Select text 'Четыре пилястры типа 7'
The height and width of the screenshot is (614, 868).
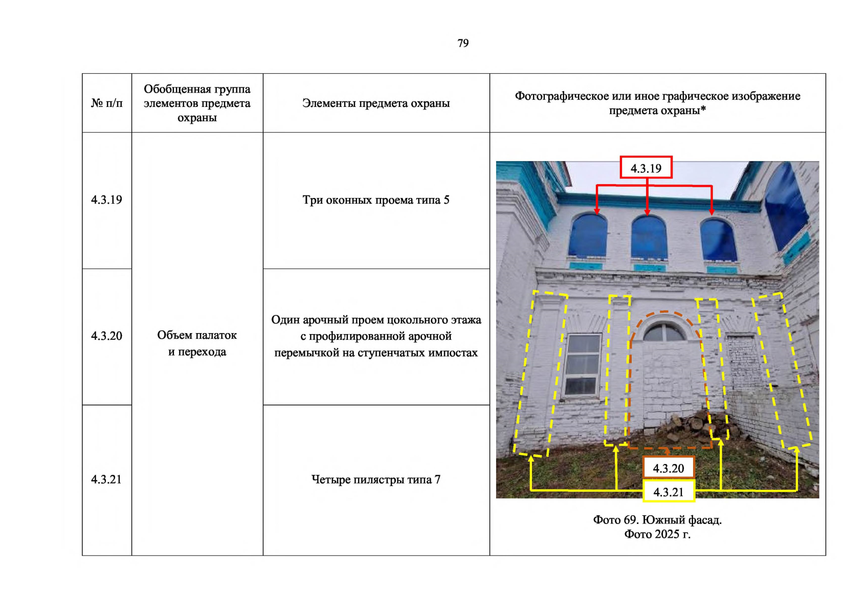[376, 479]
